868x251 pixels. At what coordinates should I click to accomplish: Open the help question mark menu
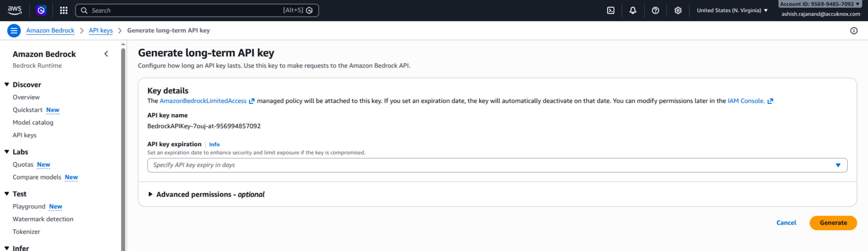655,10
